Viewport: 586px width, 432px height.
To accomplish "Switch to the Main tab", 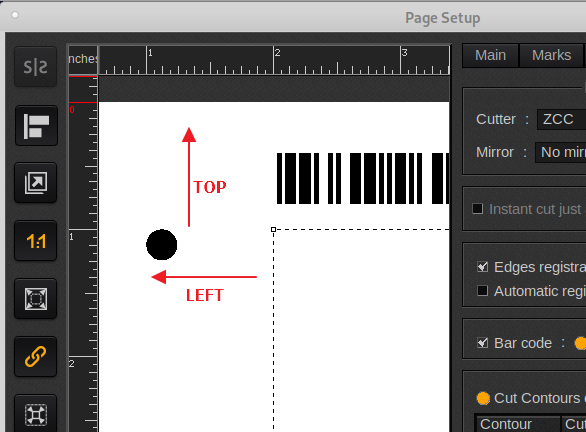I will (490, 55).
